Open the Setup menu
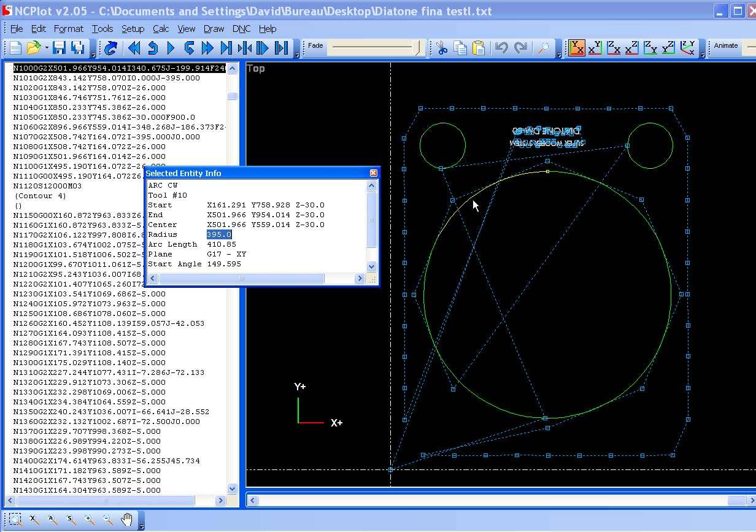The image size is (756, 532). coord(133,29)
